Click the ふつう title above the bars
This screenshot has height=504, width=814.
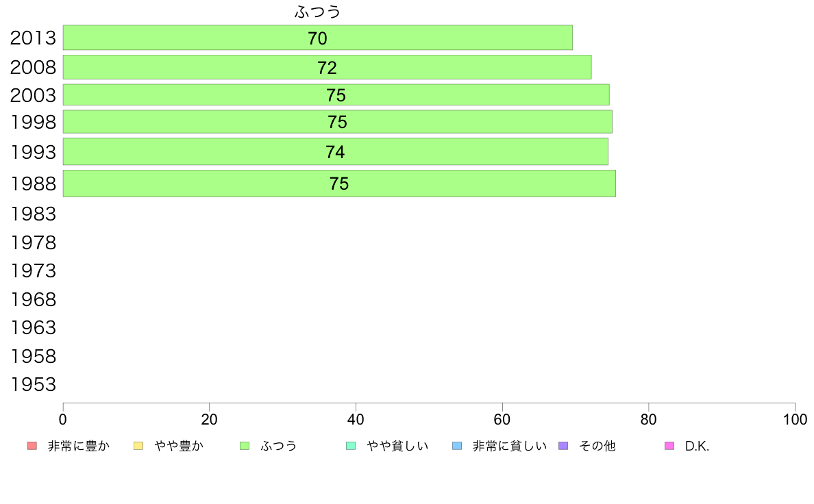[318, 12]
